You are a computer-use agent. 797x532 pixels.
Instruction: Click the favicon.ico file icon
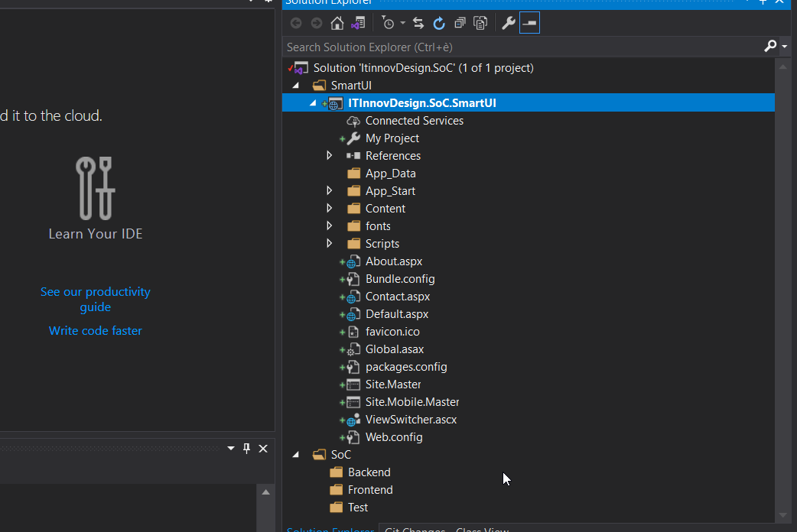tap(353, 332)
